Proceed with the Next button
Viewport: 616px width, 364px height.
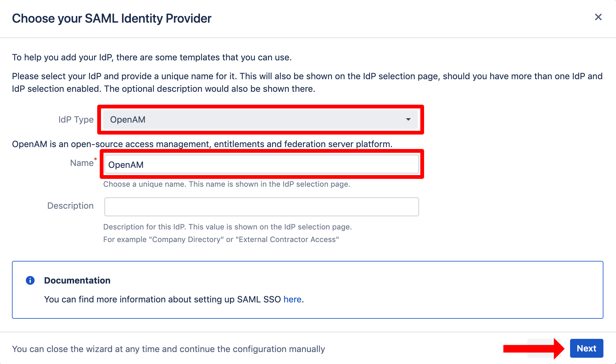(586, 348)
